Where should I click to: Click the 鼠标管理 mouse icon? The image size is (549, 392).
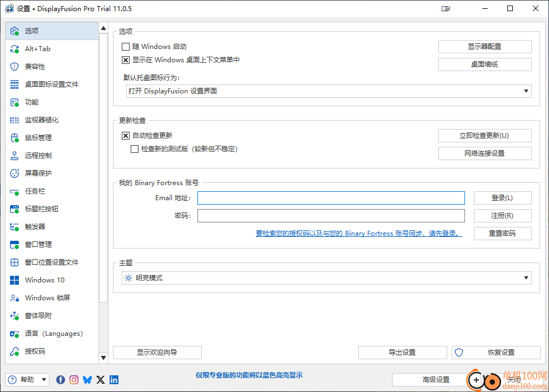pos(14,138)
